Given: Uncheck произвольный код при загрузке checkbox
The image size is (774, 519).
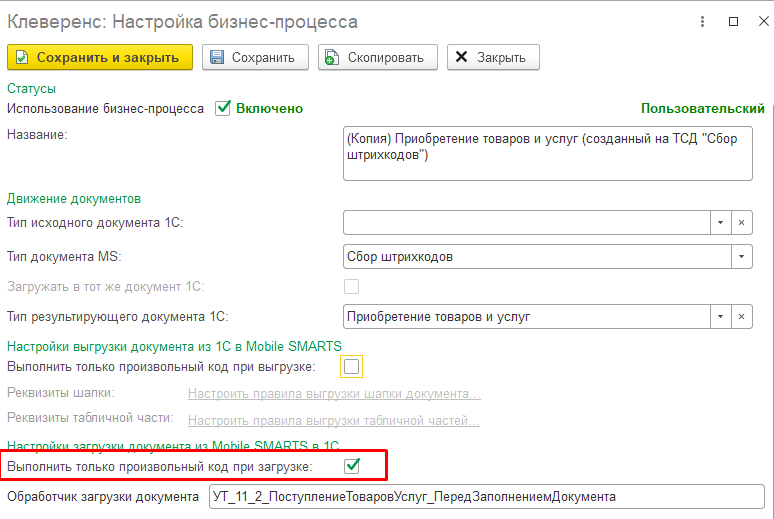Looking at the screenshot, I should coord(352,466).
